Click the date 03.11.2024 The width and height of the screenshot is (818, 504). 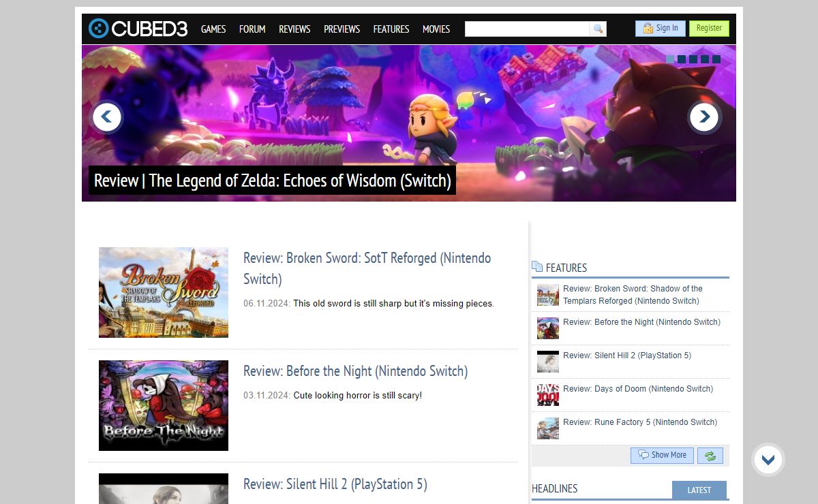[267, 396]
